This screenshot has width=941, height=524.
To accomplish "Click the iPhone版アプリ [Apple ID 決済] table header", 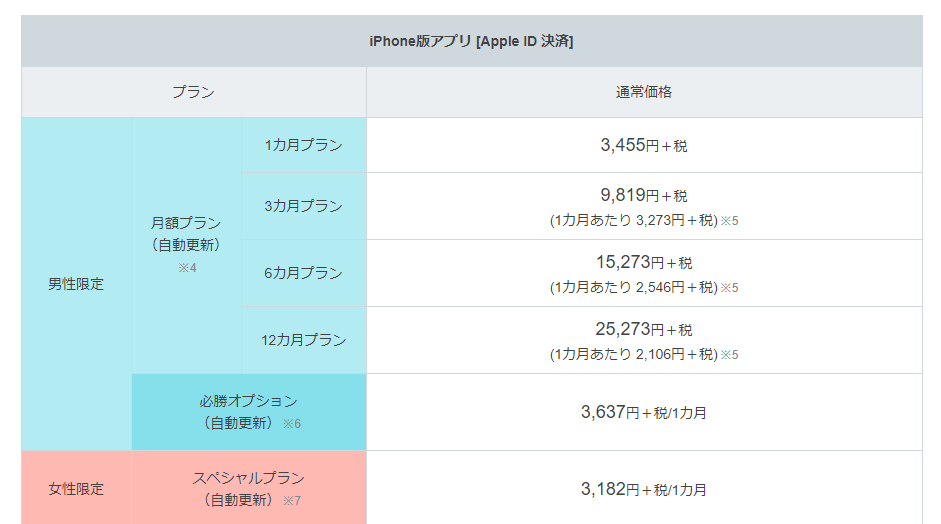I will click(x=472, y=41).
